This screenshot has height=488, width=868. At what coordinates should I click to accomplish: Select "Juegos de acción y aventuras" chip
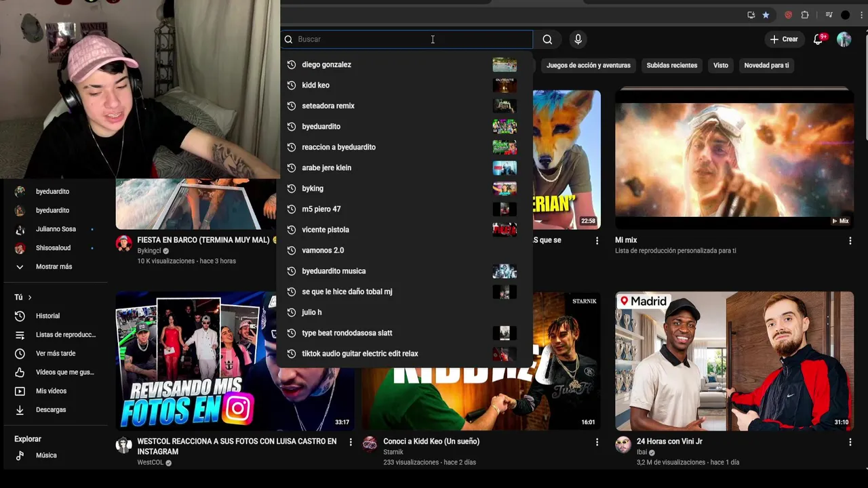[x=589, y=65]
